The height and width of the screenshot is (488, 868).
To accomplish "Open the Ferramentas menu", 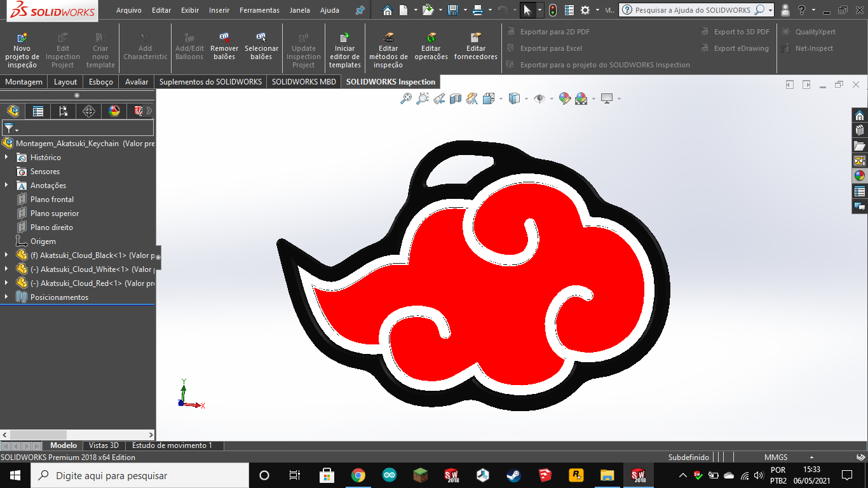I will coord(259,10).
